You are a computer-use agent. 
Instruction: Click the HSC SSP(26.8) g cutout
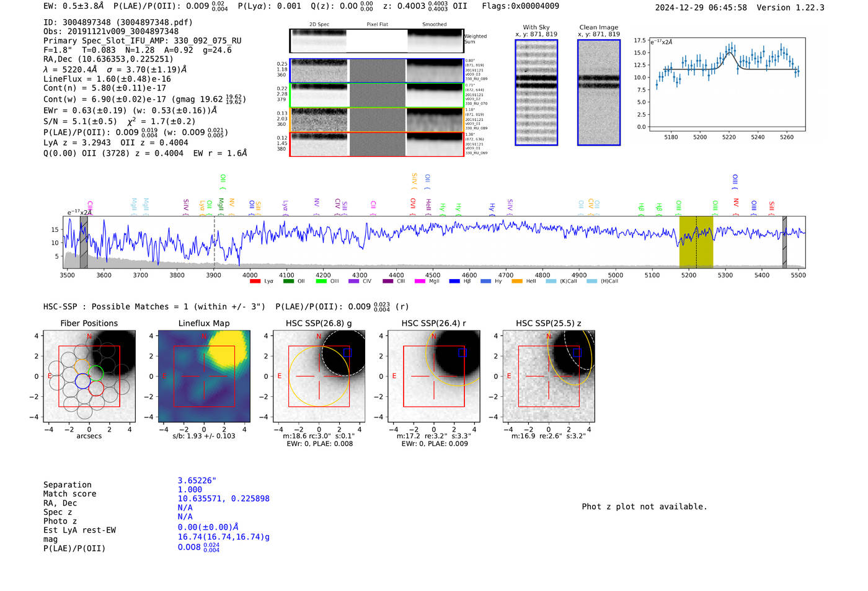(x=319, y=376)
